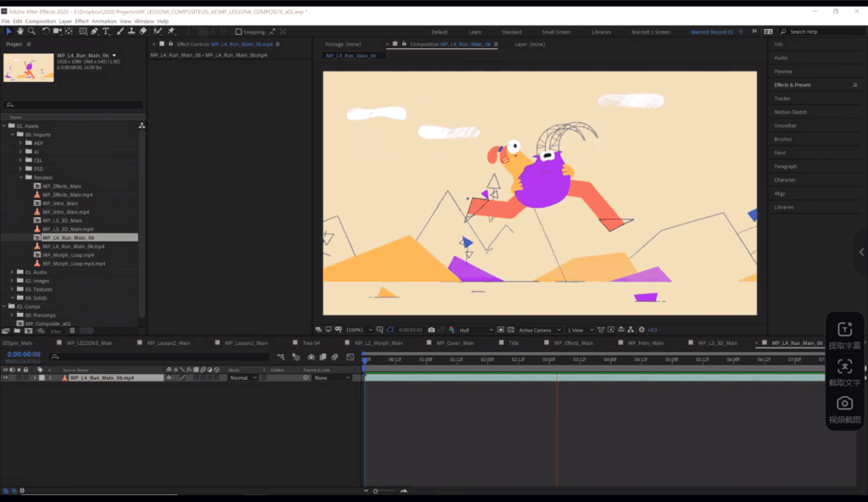Open the Normal blending mode dropdown

click(243, 378)
